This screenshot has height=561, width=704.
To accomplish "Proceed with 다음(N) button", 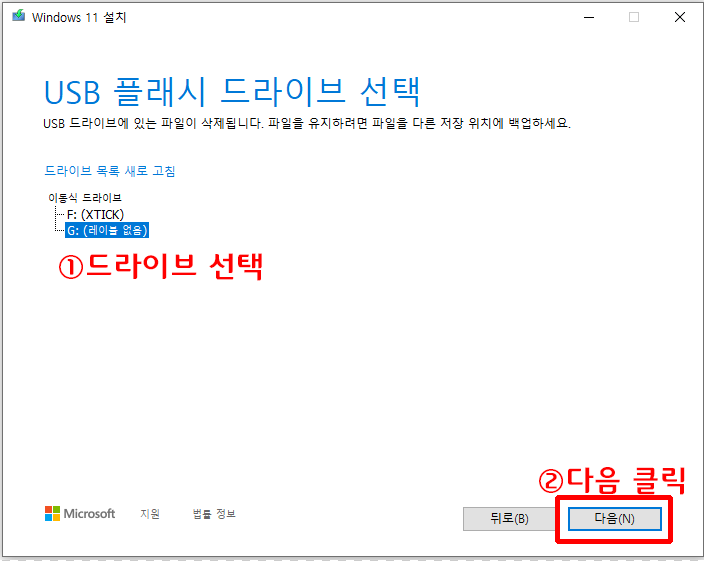I will pos(614,519).
